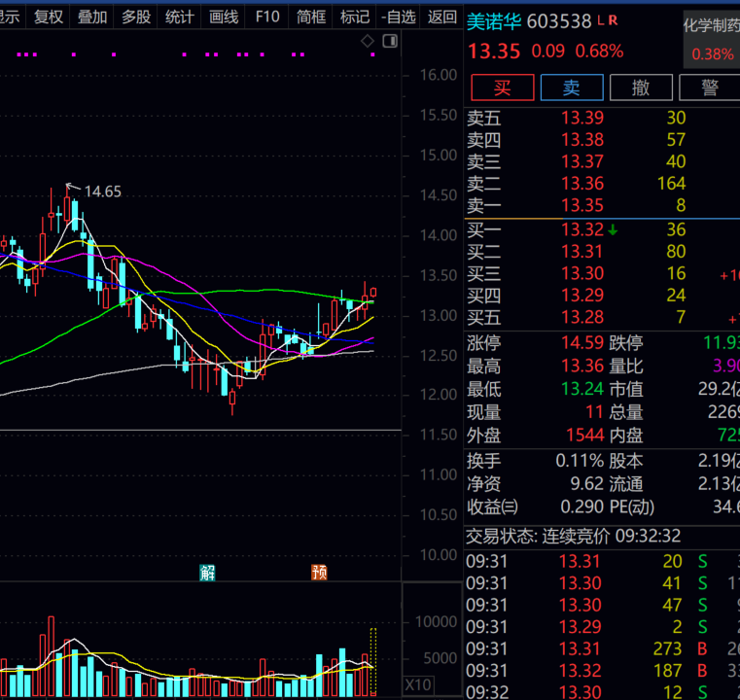Click 涨停 limit-up price 14.59
Viewport: 740px width, 700px height.
pyautogui.click(x=582, y=342)
